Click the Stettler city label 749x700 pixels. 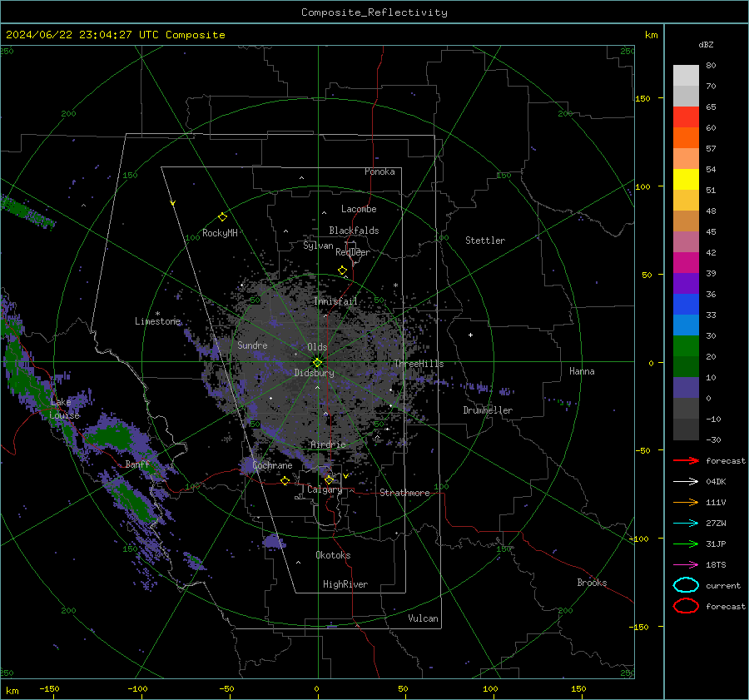485,241
